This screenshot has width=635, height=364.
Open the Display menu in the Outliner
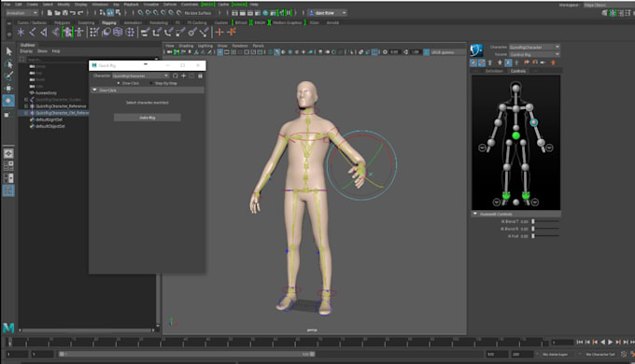tap(26, 51)
